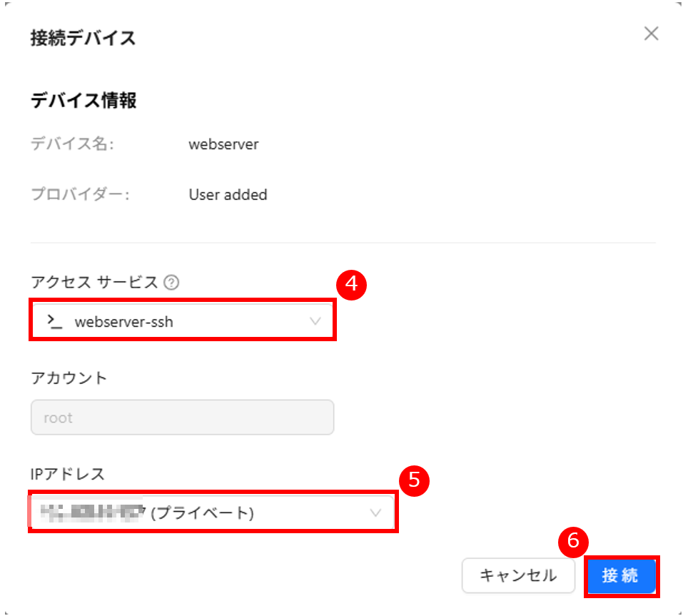This screenshot has width=683, height=616.
Task: Open the webserver-ssh access service dropdown
Action: click(x=182, y=322)
